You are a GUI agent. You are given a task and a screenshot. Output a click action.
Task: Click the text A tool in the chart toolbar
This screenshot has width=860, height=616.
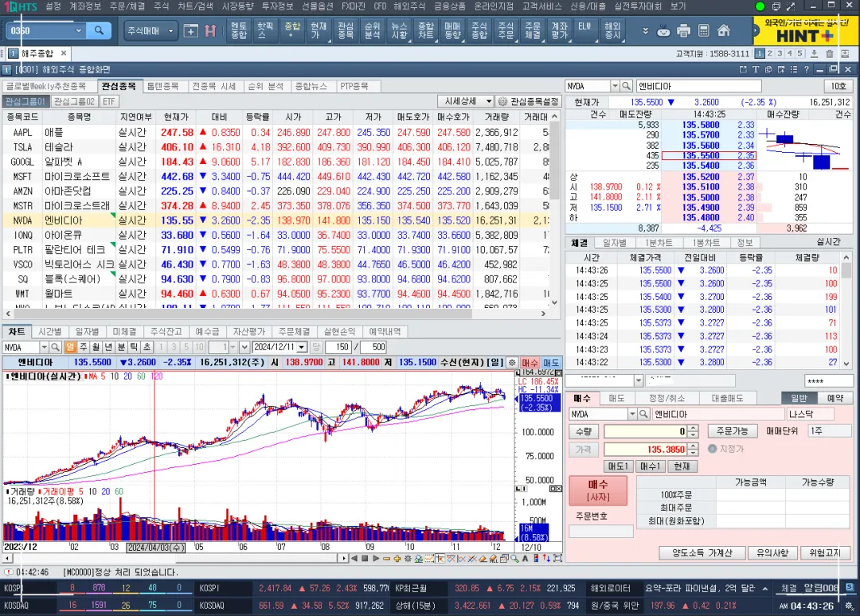525,559
